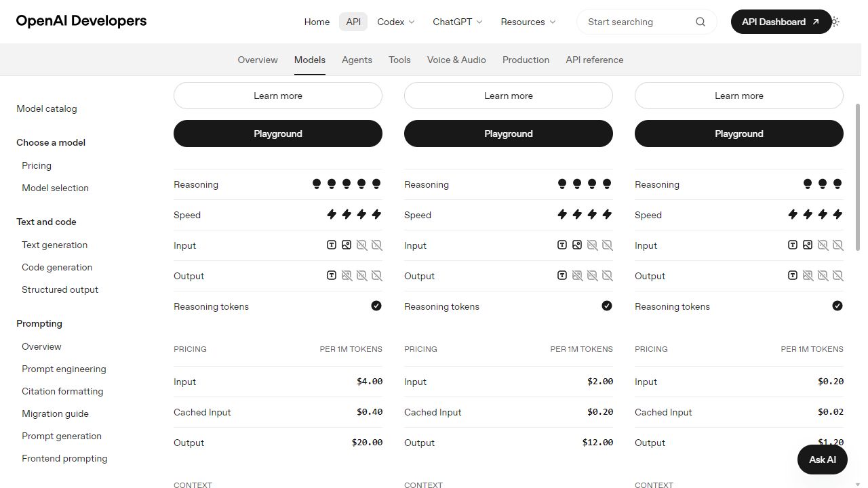868x488 pixels.
Task: Open the Migration guide link
Action: [55, 413]
